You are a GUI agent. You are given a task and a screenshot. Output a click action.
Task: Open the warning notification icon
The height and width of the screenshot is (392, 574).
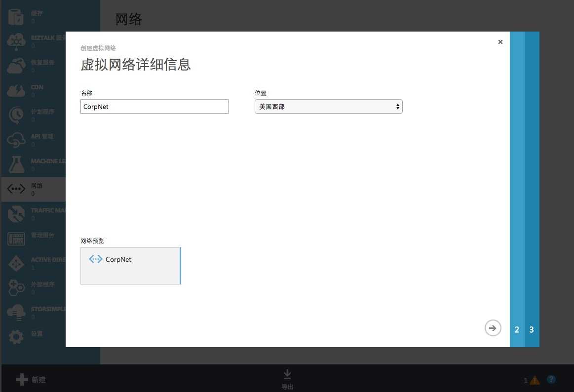pos(535,380)
